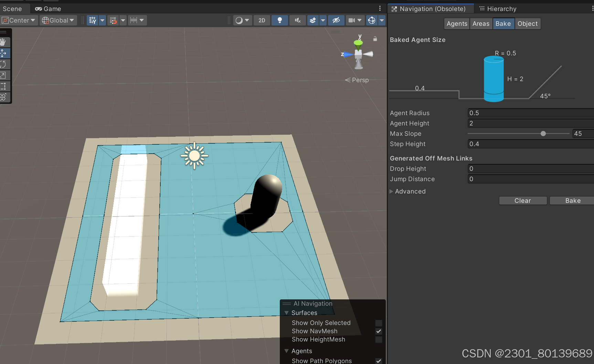
Task: Collapse the Agents overlay section
Action: (286, 351)
